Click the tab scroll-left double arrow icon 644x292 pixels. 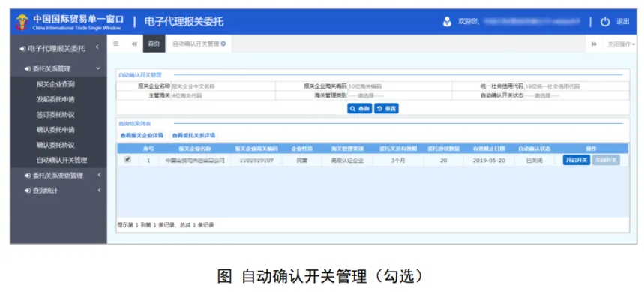(134, 44)
